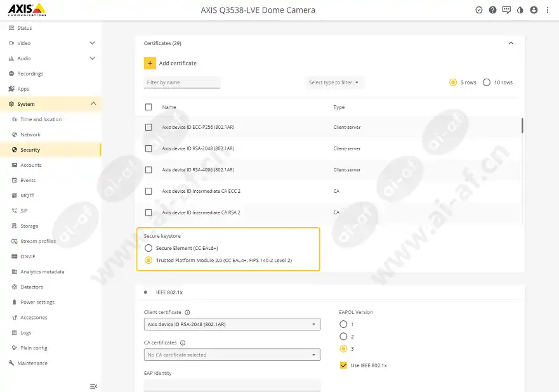This screenshot has width=559, height=392.
Task: Click the Maintenance wrench icon
Action: pos(11,363)
